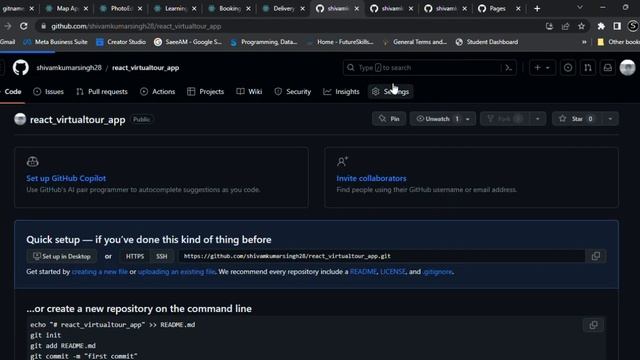640x360 pixels.
Task: Open a new browser tab
Action: [537, 9]
